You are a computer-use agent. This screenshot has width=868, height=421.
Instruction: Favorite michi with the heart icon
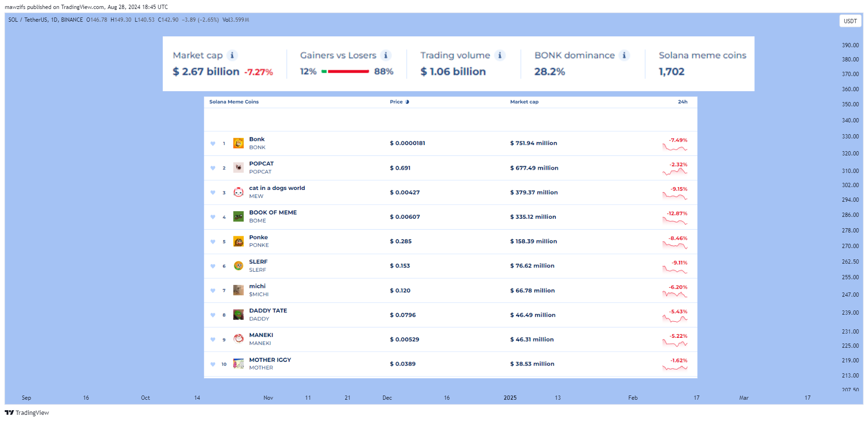pos(213,291)
